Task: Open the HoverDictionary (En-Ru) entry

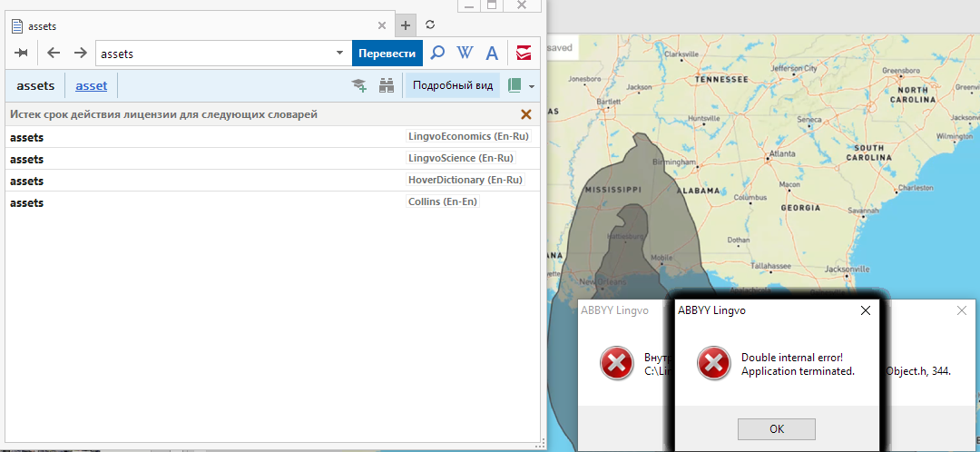Action: pyautogui.click(x=272, y=181)
